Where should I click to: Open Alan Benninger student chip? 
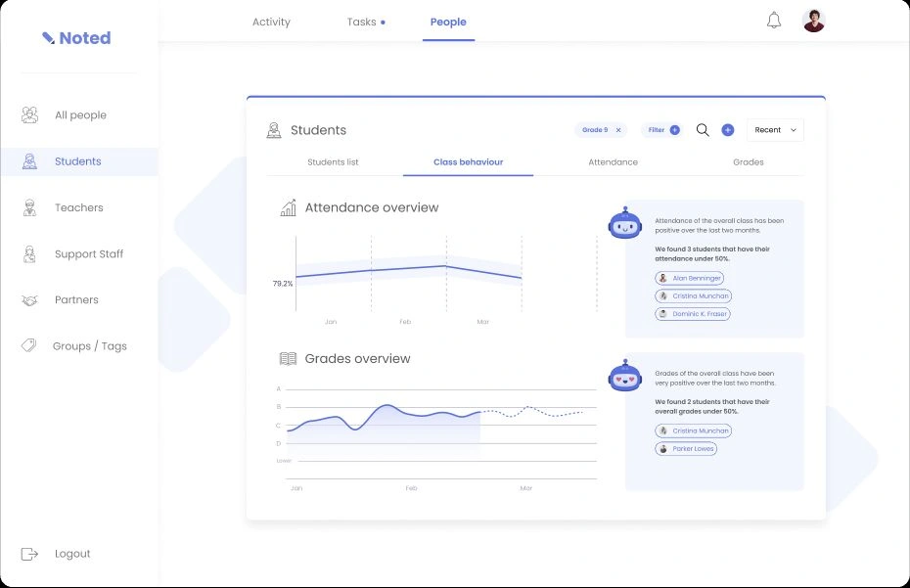click(690, 278)
